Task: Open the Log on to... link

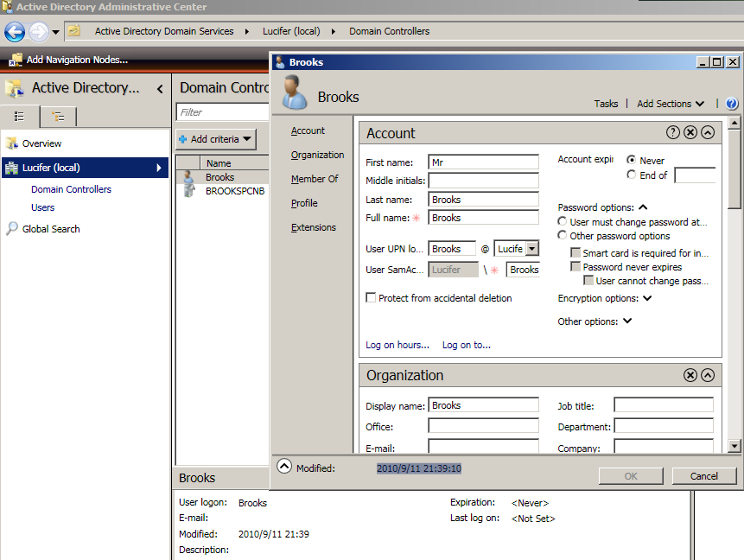Action: click(x=467, y=345)
